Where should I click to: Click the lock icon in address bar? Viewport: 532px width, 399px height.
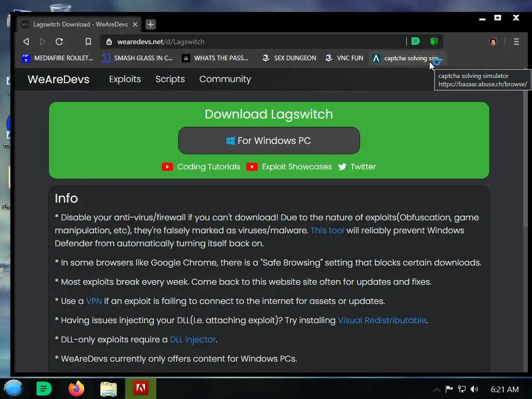click(109, 42)
